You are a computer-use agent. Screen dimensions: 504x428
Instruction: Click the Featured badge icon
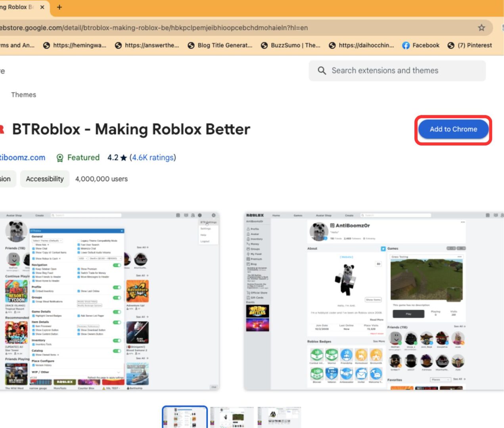click(60, 157)
